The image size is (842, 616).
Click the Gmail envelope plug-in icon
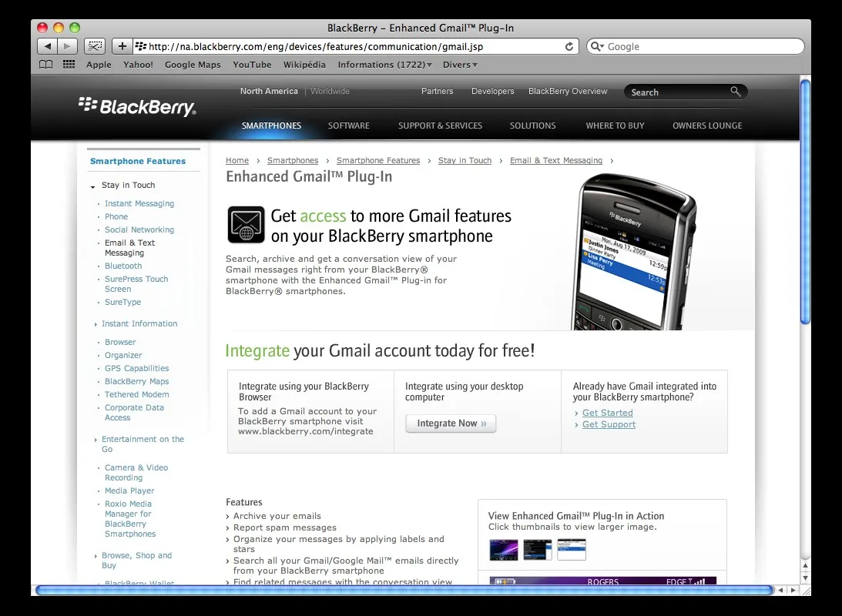click(246, 225)
